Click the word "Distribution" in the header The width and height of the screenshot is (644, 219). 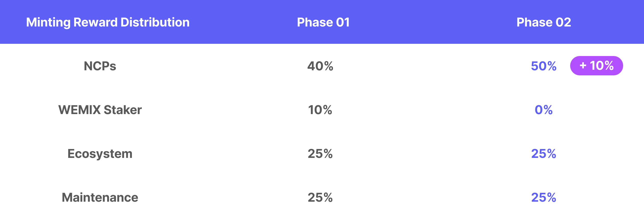[x=155, y=22]
